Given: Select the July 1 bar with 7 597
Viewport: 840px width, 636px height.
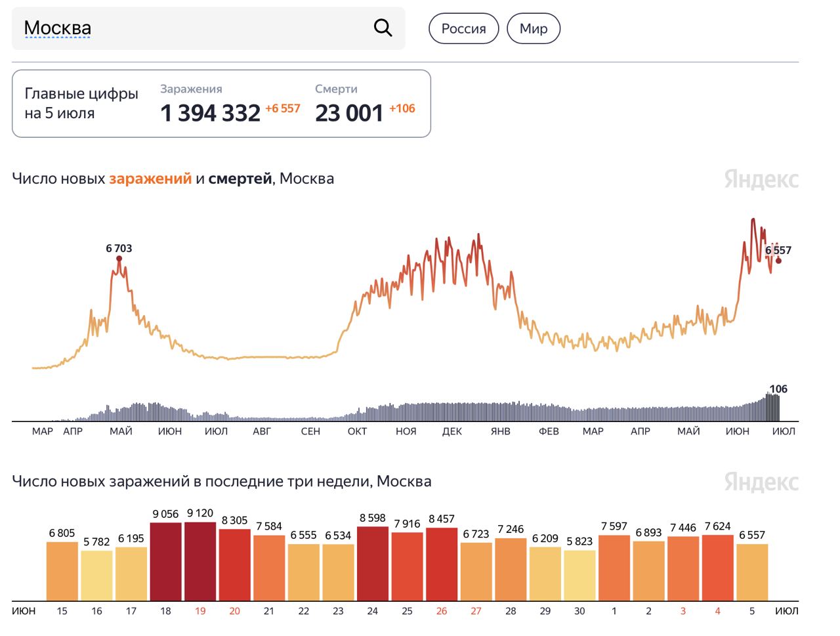Looking at the screenshot, I should click(614, 568).
